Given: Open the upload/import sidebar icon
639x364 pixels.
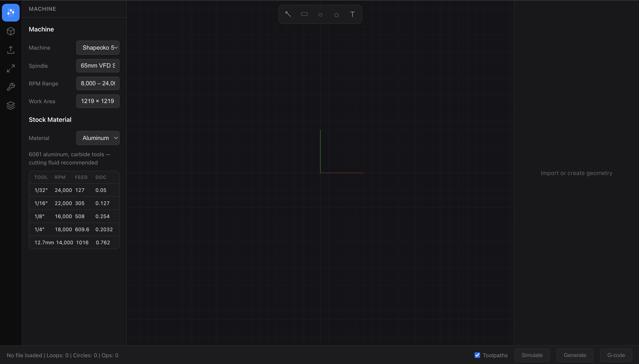Looking at the screenshot, I should (x=11, y=50).
